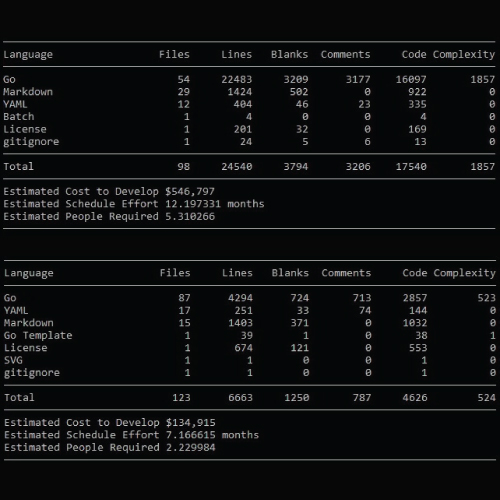Select License blanks value 32

(302, 129)
